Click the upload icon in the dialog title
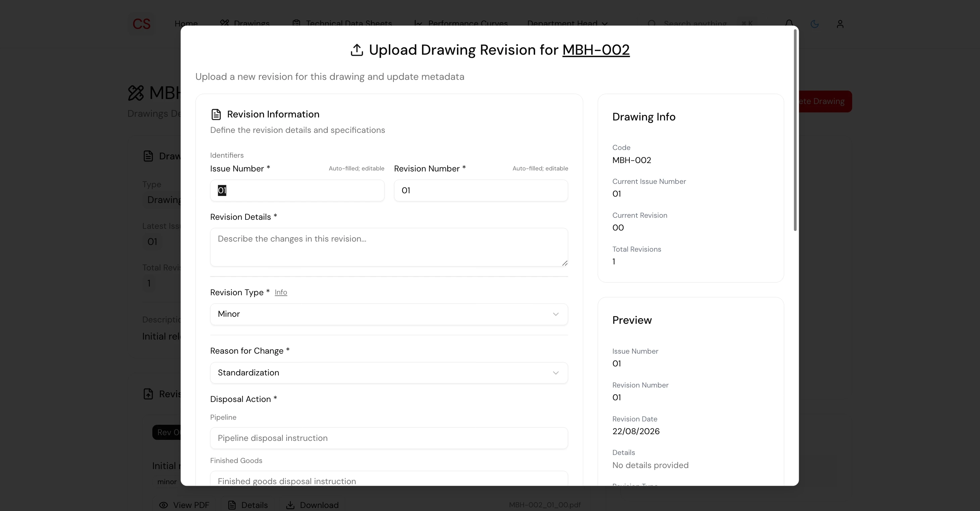Screen dimensions: 980x511 click(356, 50)
